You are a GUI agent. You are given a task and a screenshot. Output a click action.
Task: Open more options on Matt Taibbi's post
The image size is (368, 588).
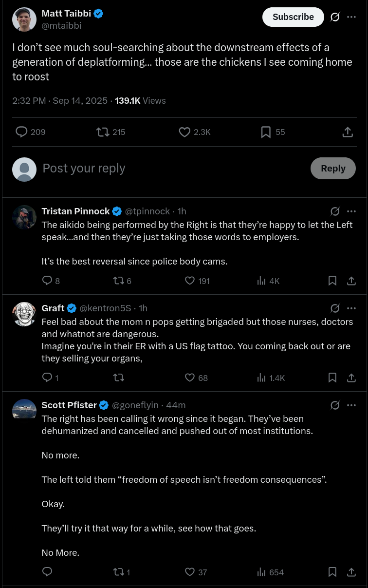pos(351,17)
